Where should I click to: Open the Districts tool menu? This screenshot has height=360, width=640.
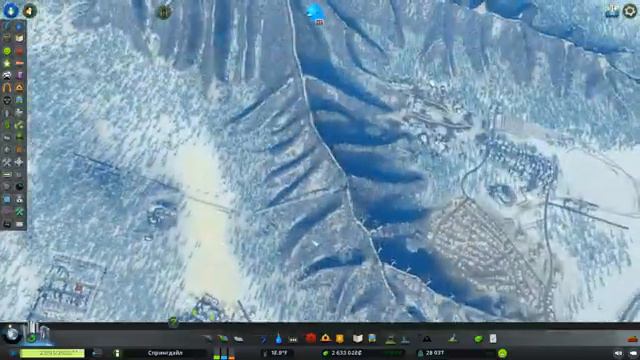[x=239, y=338]
